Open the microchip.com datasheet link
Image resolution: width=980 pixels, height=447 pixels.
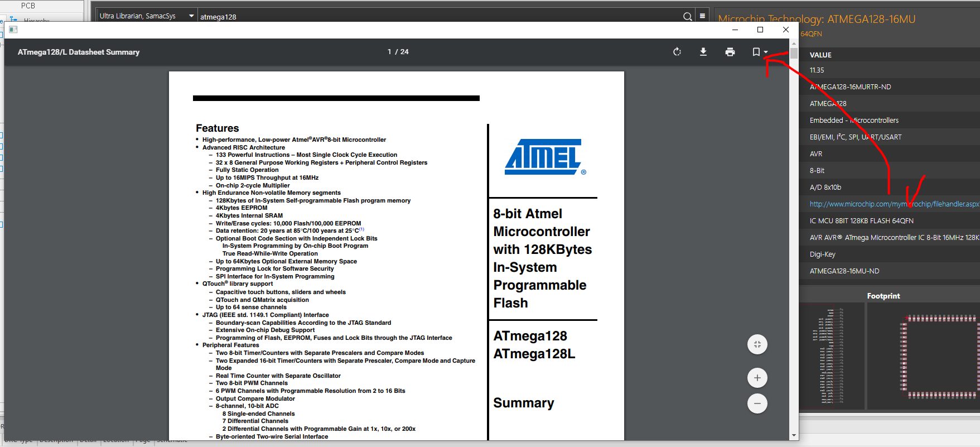click(x=894, y=204)
